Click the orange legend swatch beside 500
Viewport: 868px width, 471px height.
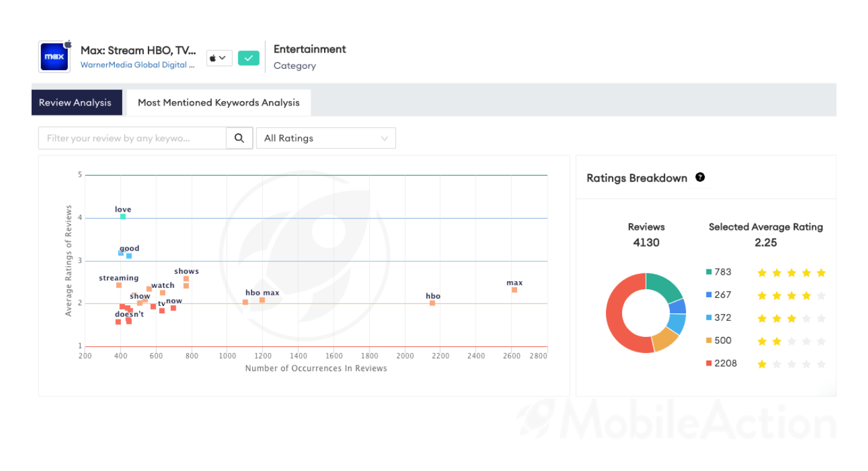[708, 341]
